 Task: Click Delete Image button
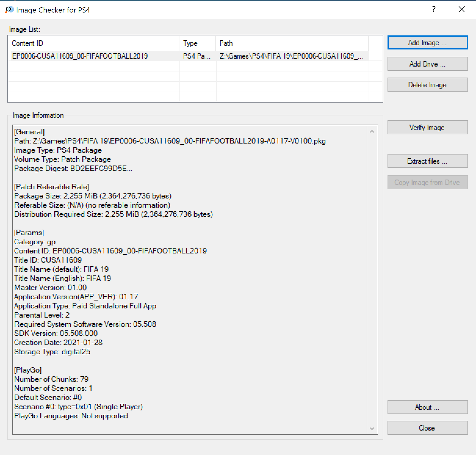click(x=427, y=85)
